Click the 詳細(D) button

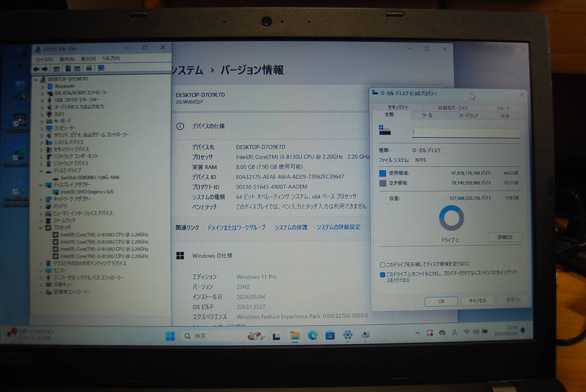[x=505, y=237]
